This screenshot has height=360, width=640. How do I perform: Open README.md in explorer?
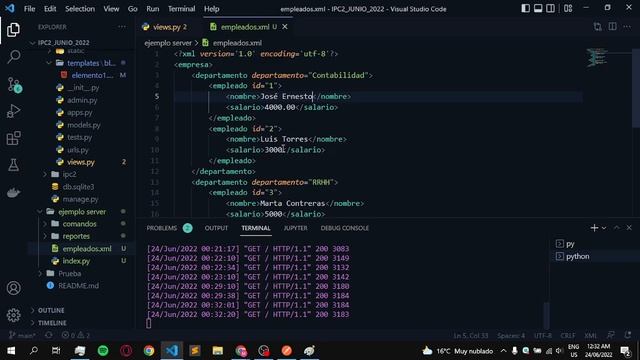[78, 286]
